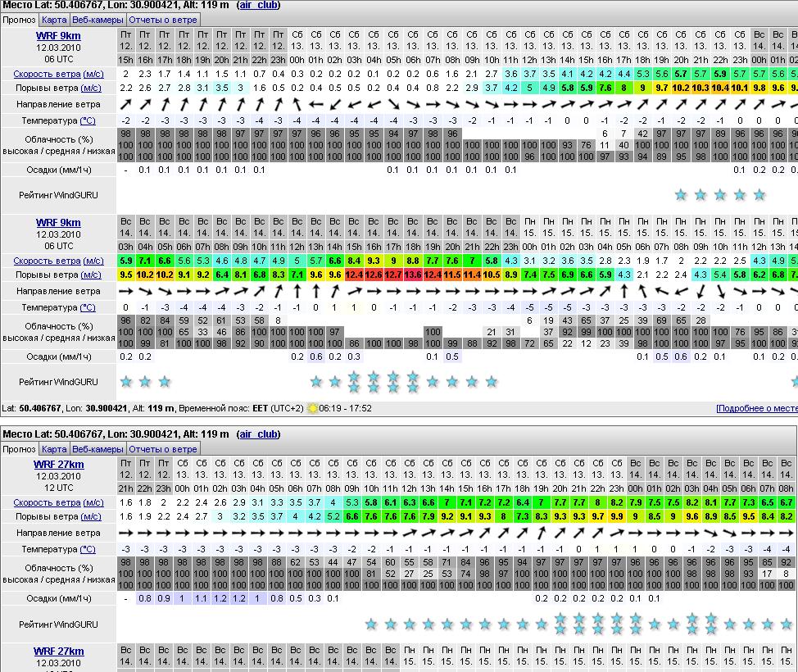Click wind direction arrow for Пт 21h in WRF 27km
The height and width of the screenshot is (672, 798).
click(126, 534)
